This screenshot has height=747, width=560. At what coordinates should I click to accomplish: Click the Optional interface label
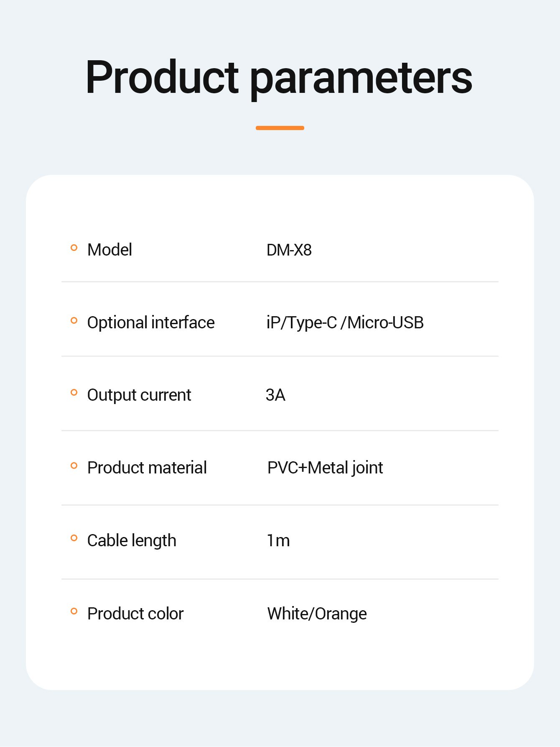[x=150, y=323]
